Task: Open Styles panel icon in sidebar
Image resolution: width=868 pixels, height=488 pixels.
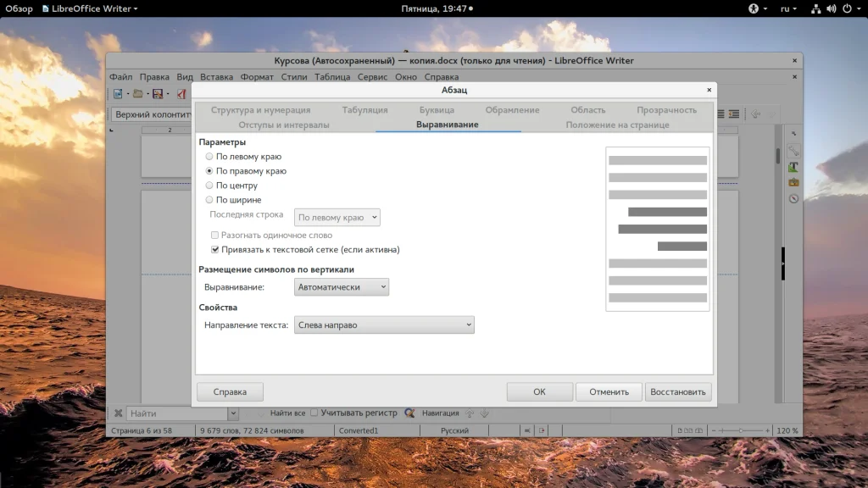Action: click(x=793, y=167)
